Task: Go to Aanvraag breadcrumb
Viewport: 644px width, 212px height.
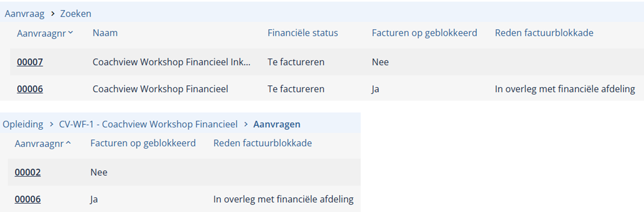Action: [x=24, y=14]
